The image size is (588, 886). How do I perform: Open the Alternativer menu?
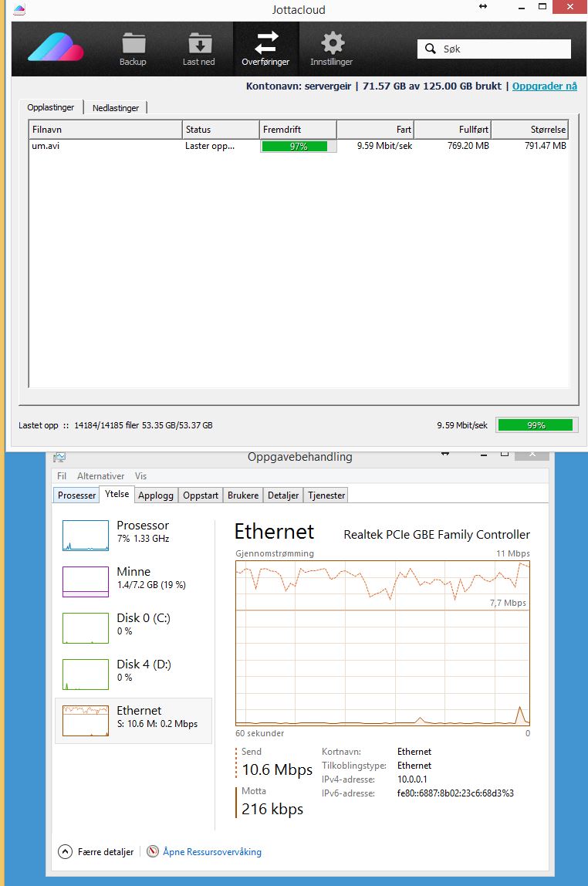[x=100, y=475]
